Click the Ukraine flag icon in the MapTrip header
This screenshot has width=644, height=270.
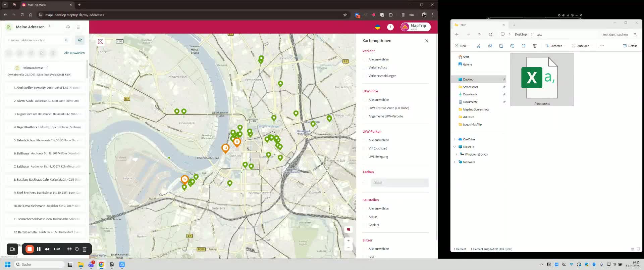pyautogui.click(x=378, y=27)
